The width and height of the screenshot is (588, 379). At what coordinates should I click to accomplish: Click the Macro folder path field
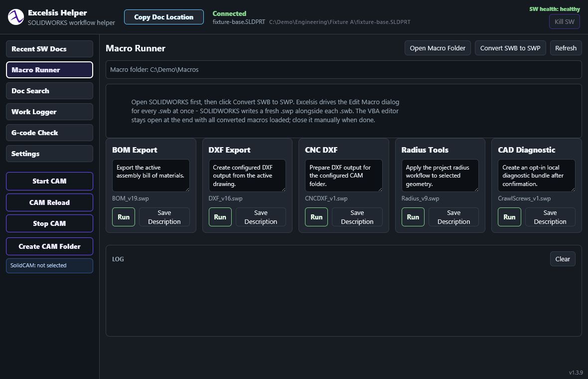tap(343, 69)
